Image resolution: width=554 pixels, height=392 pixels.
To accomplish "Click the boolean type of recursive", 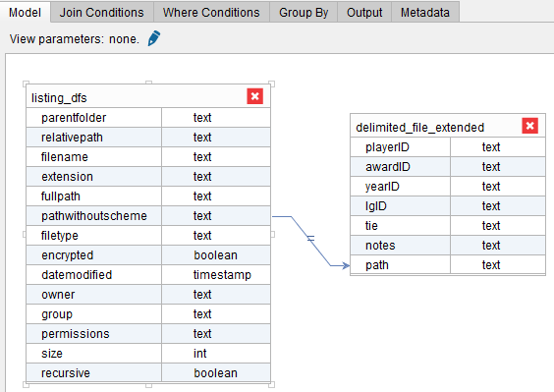I will coord(215,373).
